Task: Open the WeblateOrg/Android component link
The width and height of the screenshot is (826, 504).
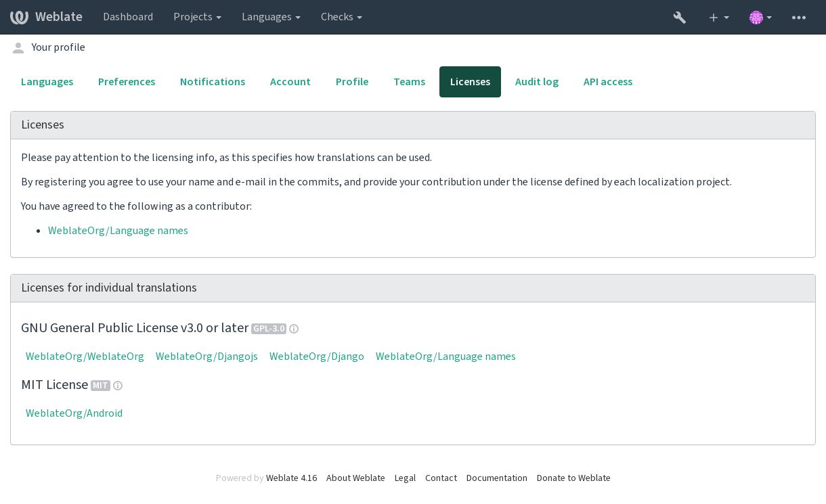Action: (74, 413)
